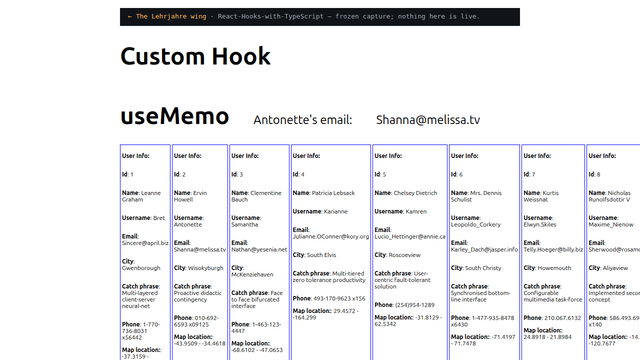640x360 pixels.
Task: Click map location '29.4572 - -164.299'
Action: click(325, 314)
